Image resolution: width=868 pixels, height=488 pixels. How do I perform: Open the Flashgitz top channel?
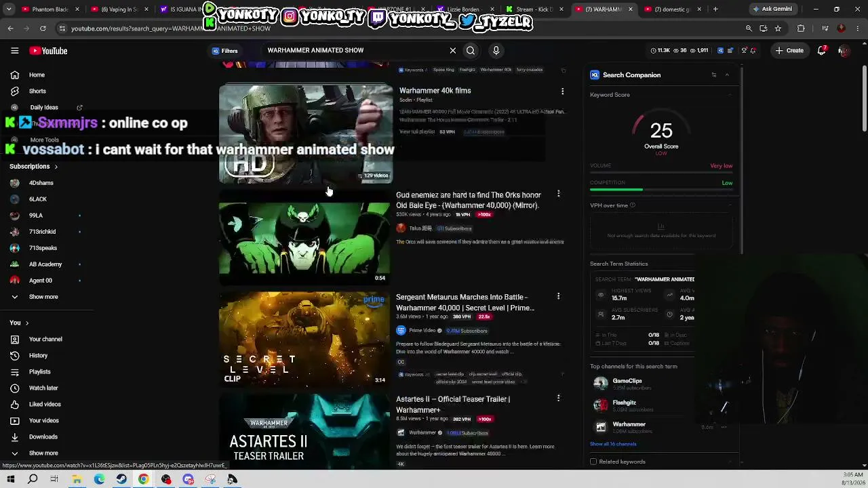click(625, 403)
